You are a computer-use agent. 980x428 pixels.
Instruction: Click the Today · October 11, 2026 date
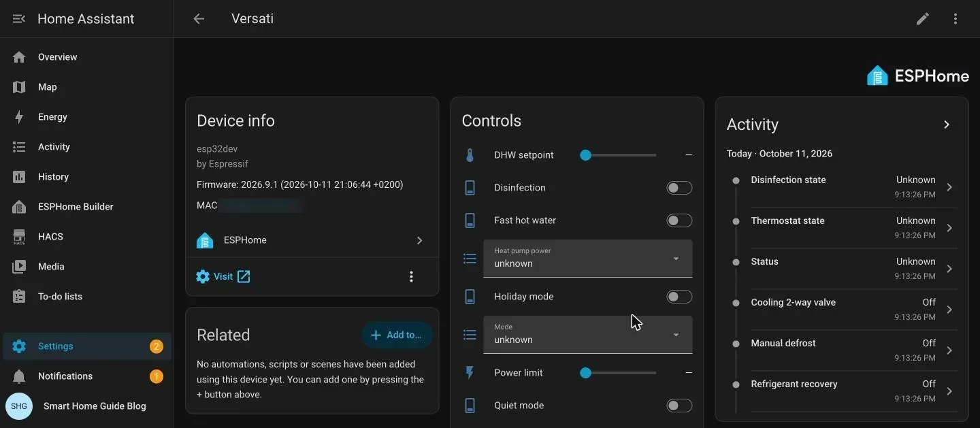click(779, 154)
